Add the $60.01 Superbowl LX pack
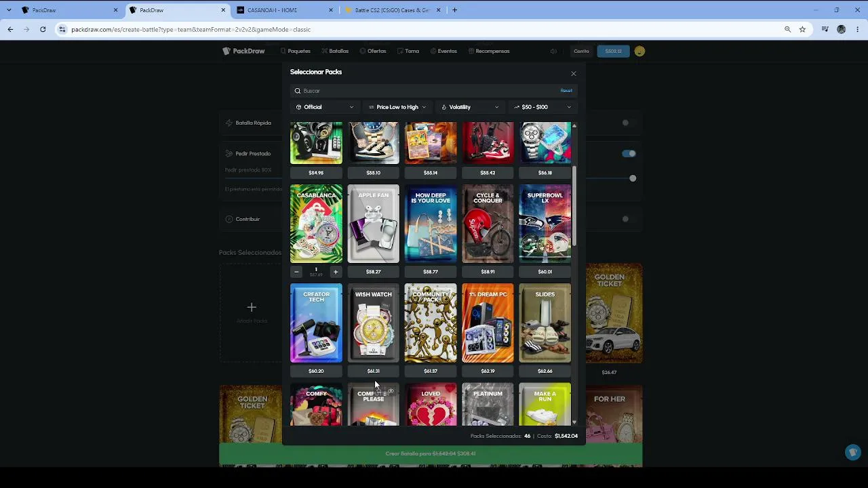The width and height of the screenshot is (868, 488). (x=545, y=272)
